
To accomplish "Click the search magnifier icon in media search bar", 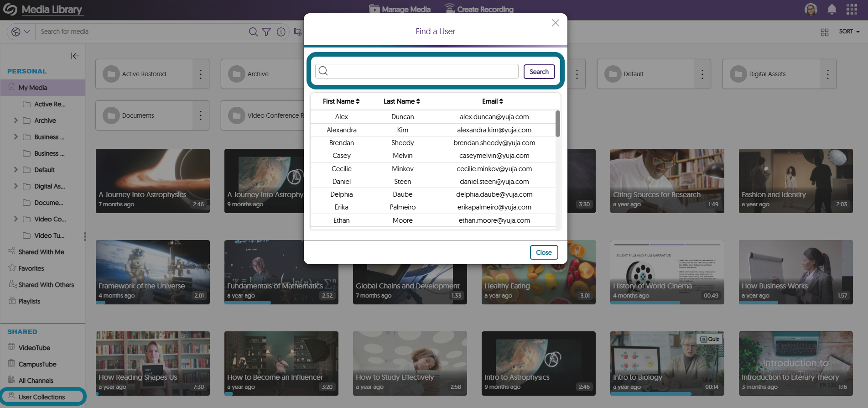I will (x=253, y=31).
